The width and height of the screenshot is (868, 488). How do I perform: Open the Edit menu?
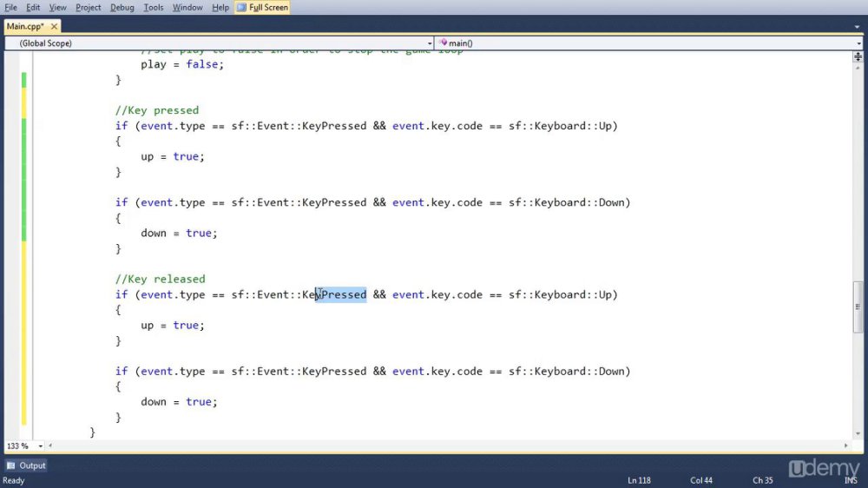33,7
